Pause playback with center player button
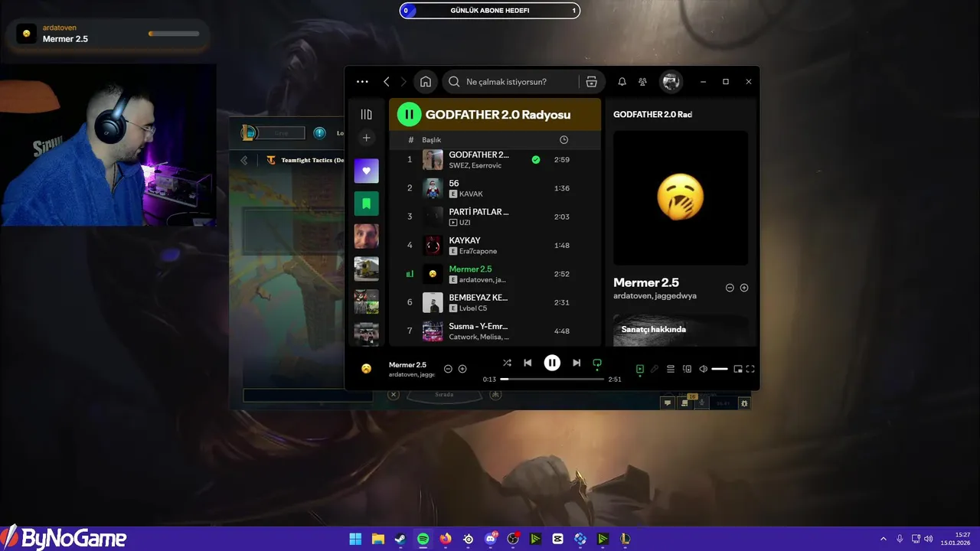Image resolution: width=980 pixels, height=551 pixels. coord(552,363)
